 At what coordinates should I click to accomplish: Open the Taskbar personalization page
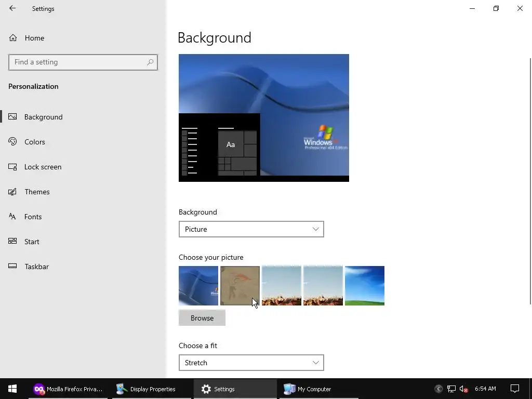37,267
